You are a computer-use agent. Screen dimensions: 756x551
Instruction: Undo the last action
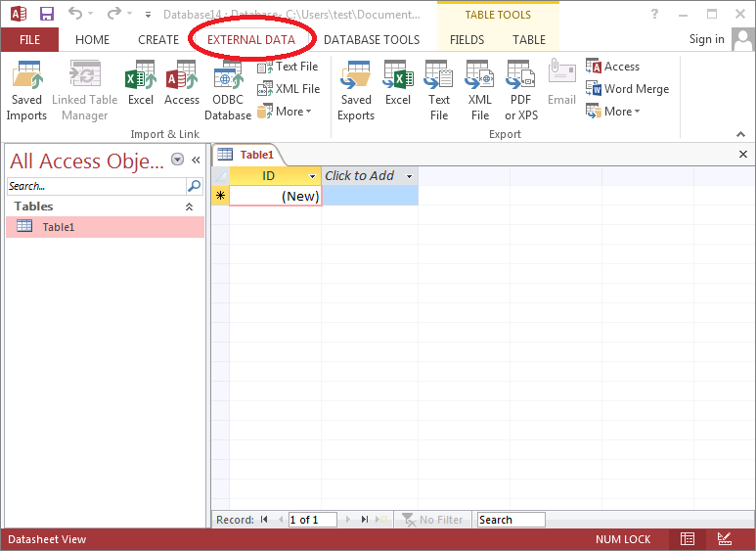(74, 14)
